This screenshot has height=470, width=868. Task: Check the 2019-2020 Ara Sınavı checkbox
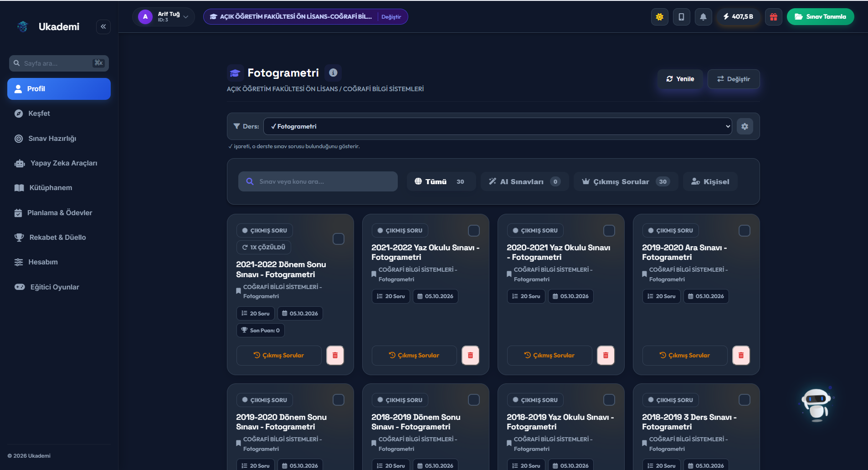[745, 231]
